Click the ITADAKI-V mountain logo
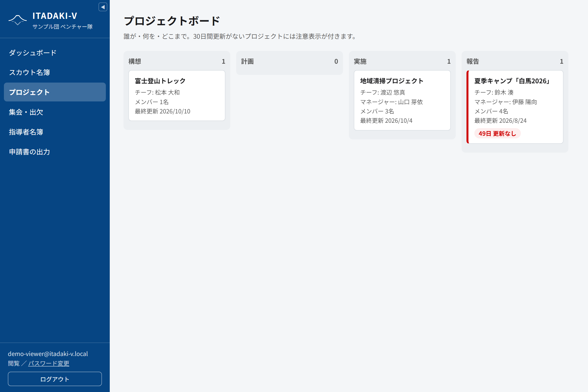 (17, 20)
